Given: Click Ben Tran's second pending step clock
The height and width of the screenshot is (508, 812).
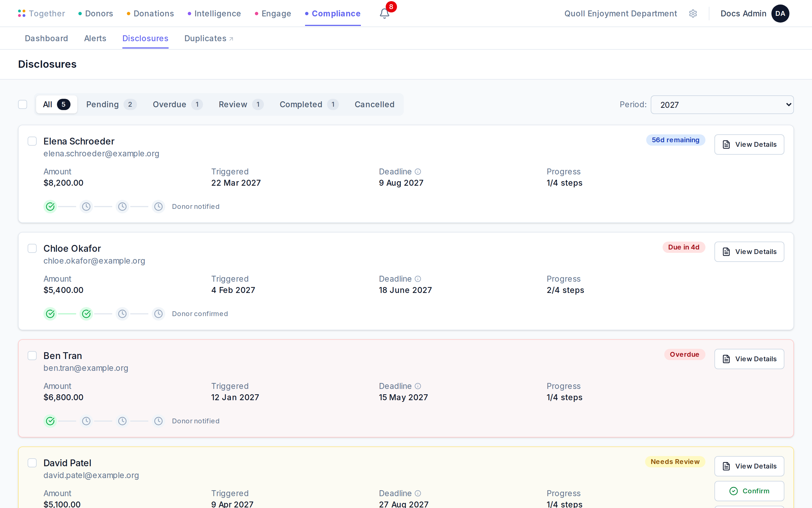Looking at the screenshot, I should coord(86,421).
